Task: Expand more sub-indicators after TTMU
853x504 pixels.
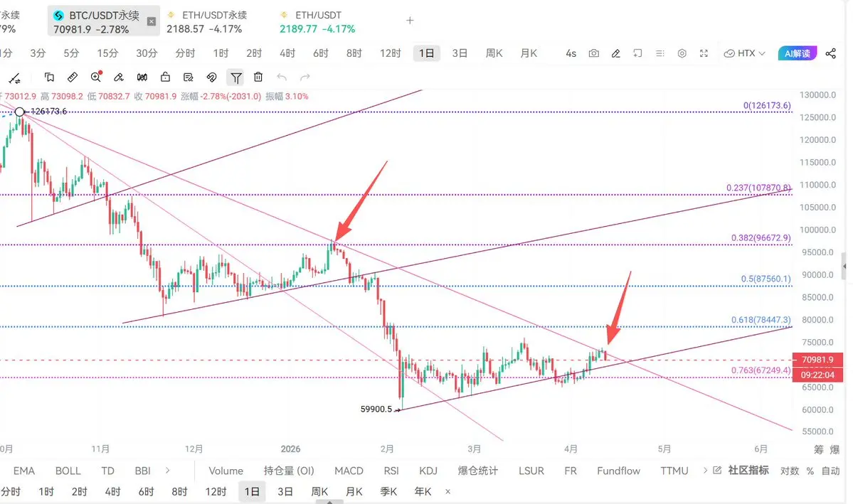Action: pyautogui.click(x=706, y=471)
